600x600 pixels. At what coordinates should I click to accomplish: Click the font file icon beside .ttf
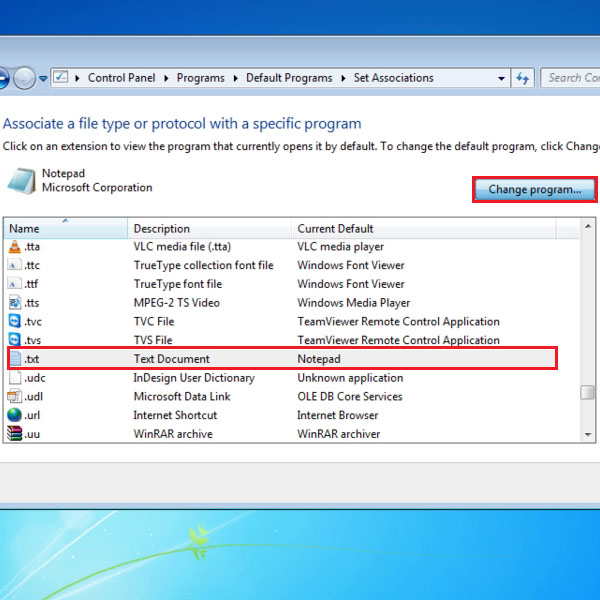click(14, 284)
